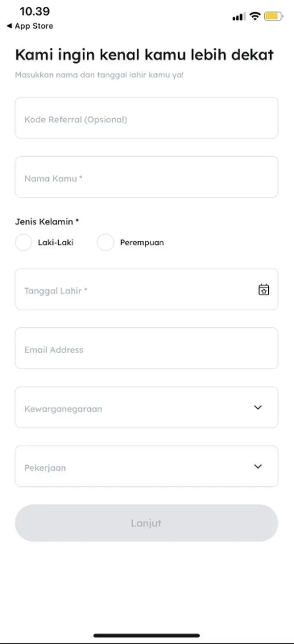Tap the cellular signal bars icon

click(238, 17)
